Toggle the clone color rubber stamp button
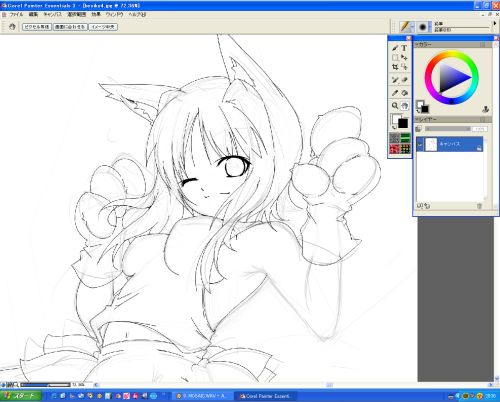The image size is (500, 402). click(x=486, y=109)
